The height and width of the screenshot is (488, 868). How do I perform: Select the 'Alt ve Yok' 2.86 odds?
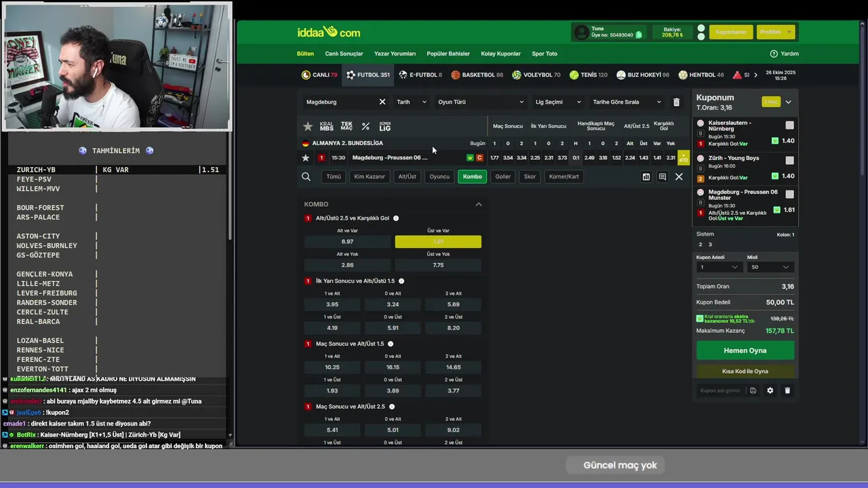point(347,265)
